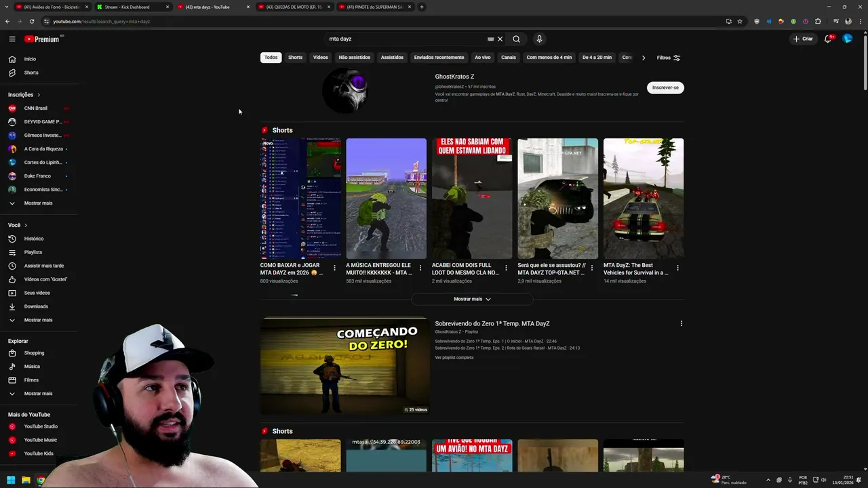Switch to the QUEDAS DE MOTO browser tab

(293, 7)
